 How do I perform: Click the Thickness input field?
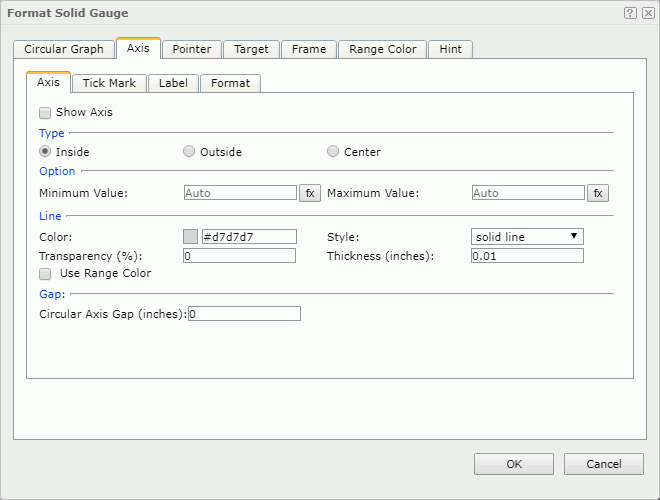[x=527, y=256]
